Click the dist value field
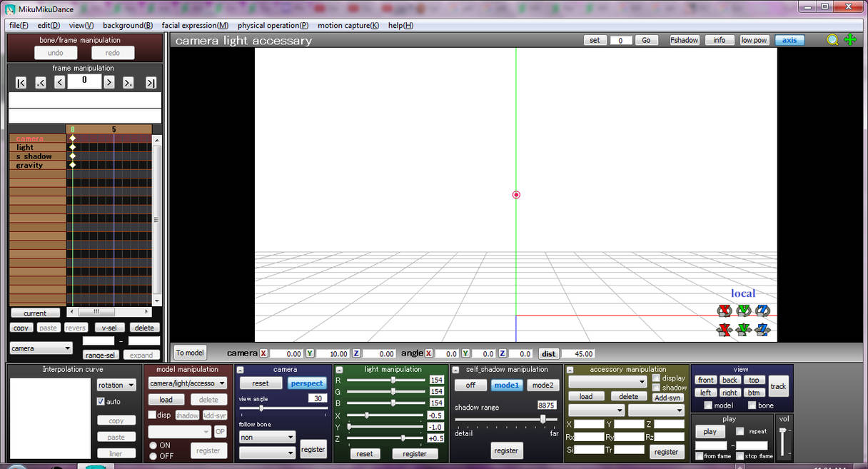868x469 pixels. pos(577,353)
